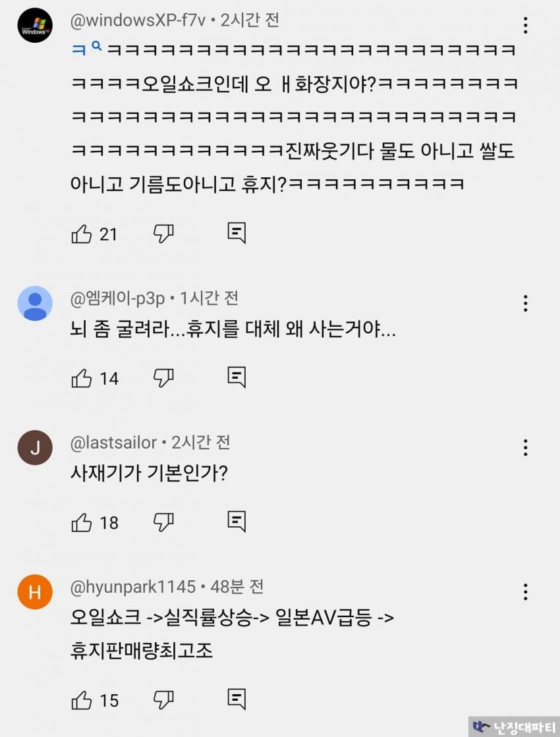Open options menu for @lastsailor comment
Screen dimensions: 560x737
pyautogui.click(x=525, y=448)
